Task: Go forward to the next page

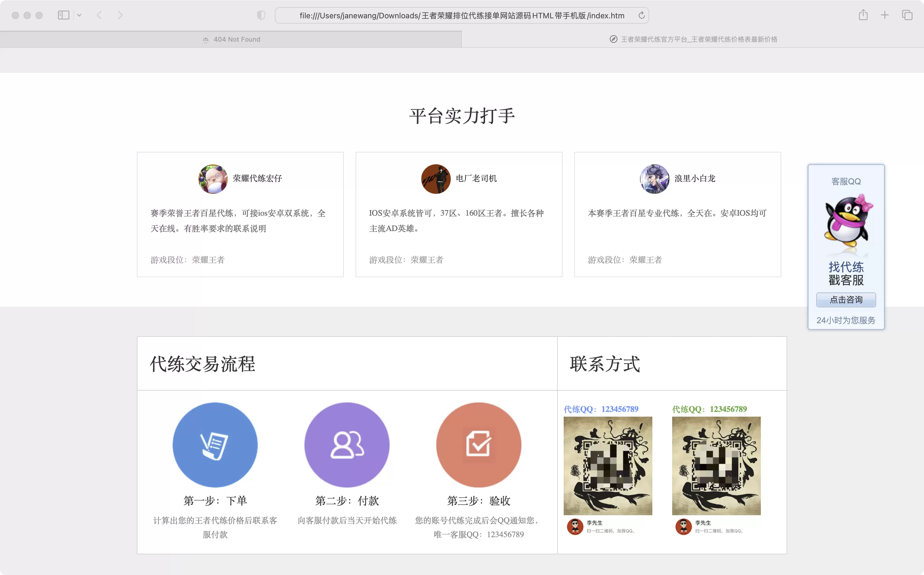Action: point(120,15)
